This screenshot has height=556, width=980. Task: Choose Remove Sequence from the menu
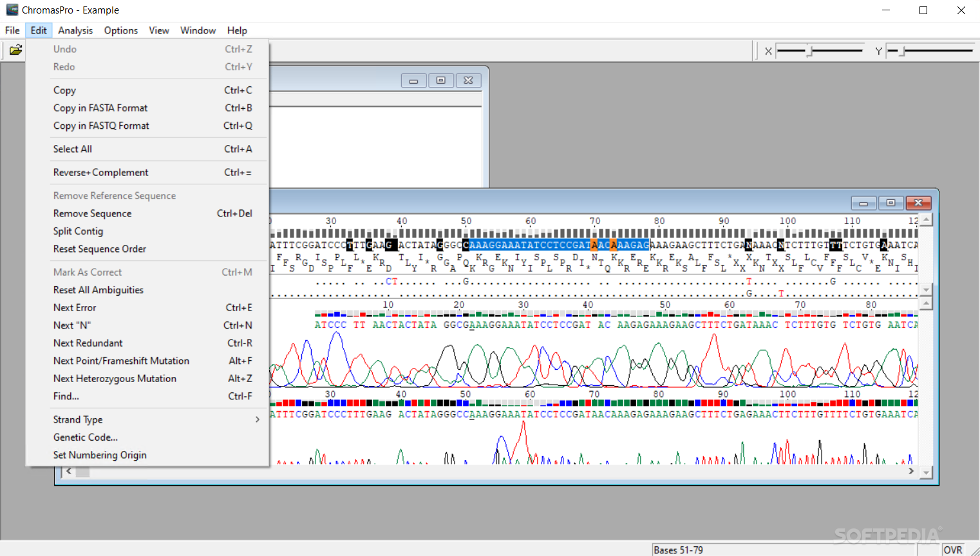pos(147,213)
